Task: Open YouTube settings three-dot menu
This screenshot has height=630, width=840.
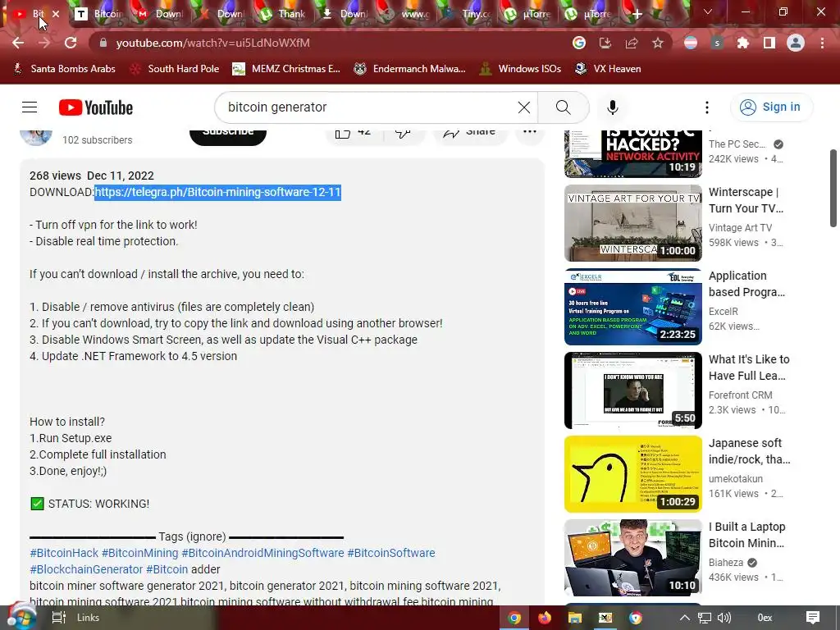Action: (706, 107)
